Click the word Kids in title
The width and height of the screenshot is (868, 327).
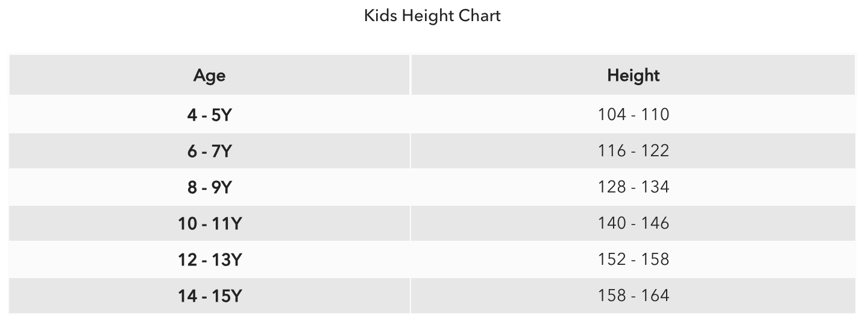tap(380, 15)
